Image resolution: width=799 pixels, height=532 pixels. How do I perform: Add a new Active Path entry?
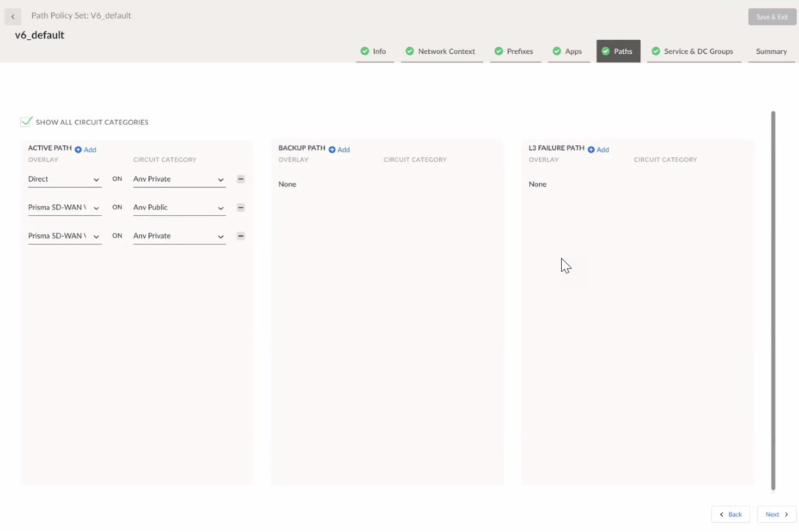[85, 149]
